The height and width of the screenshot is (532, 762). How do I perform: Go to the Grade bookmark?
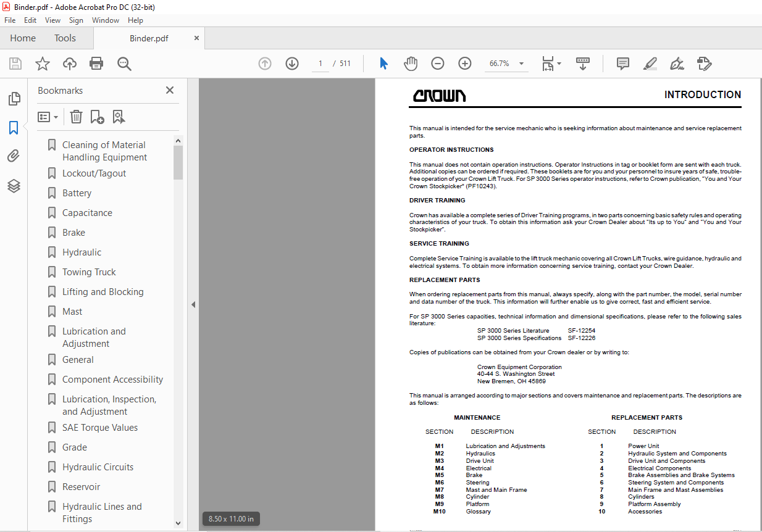click(75, 447)
